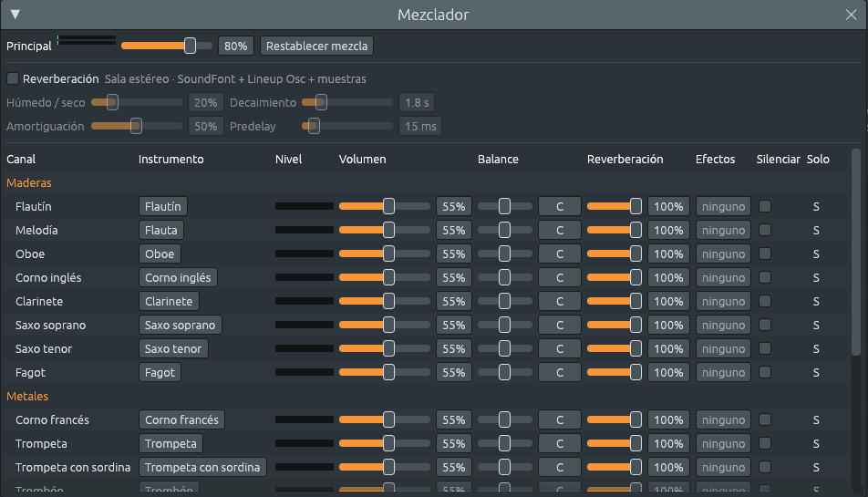
Task: Click the Húmedo / seco 20% field
Action: 206,102
